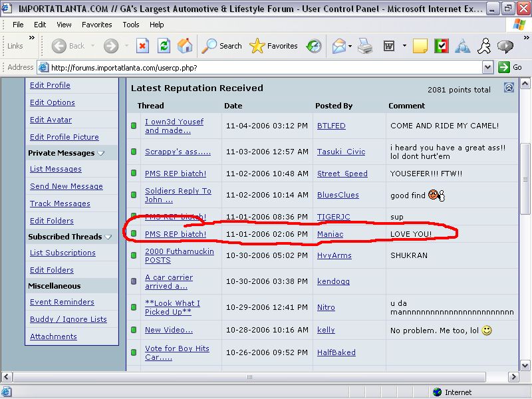Open the Tools menu

(131, 25)
